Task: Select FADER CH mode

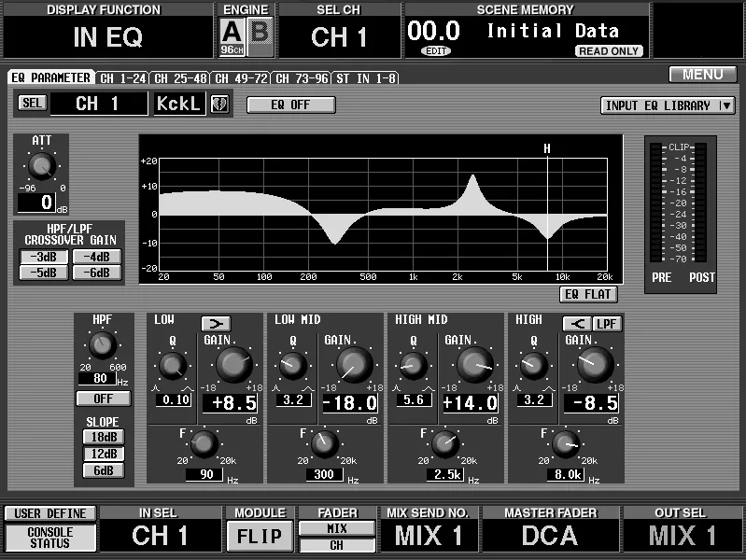Action: pos(337,545)
